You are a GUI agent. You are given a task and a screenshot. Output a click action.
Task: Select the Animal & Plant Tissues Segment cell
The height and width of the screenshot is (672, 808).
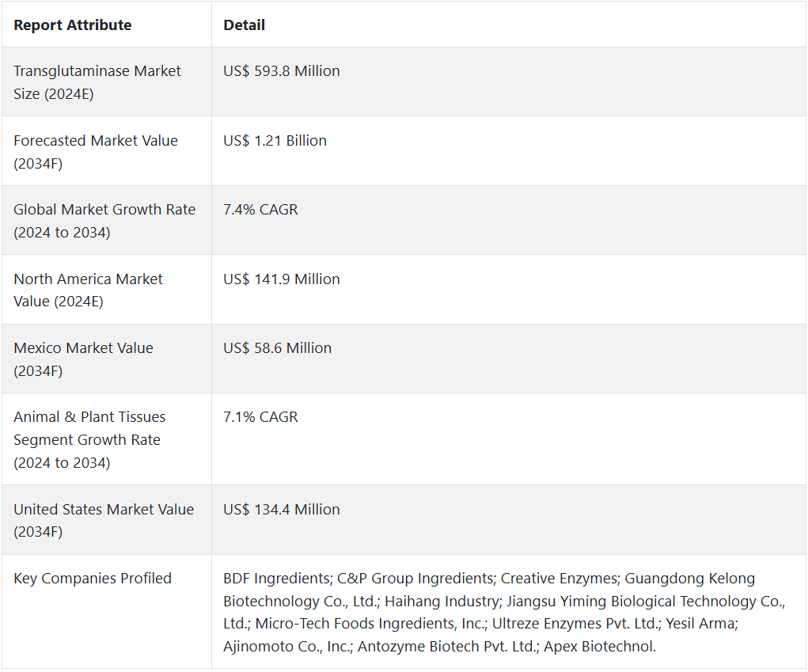coord(89,439)
